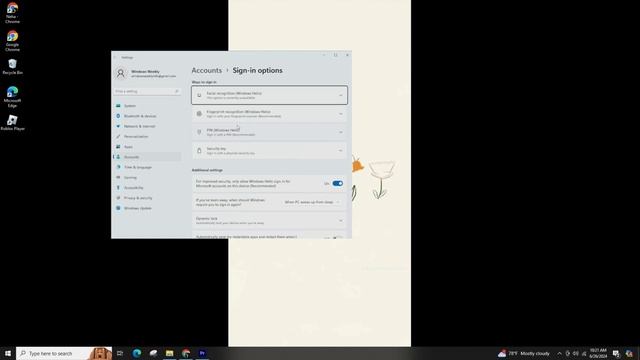Click the Type here to search box
Image resolution: width=640 pixels, height=360 pixels.
(64, 353)
